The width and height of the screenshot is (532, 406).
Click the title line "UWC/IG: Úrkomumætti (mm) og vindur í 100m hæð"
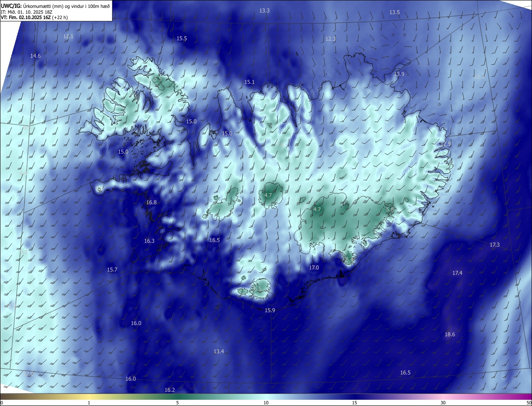pos(55,5)
